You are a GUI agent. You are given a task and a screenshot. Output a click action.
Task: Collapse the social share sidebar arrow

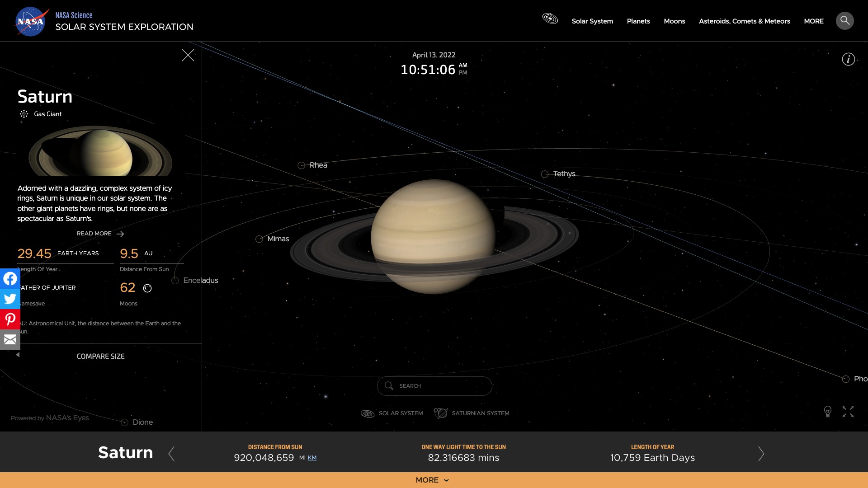coord(18,355)
